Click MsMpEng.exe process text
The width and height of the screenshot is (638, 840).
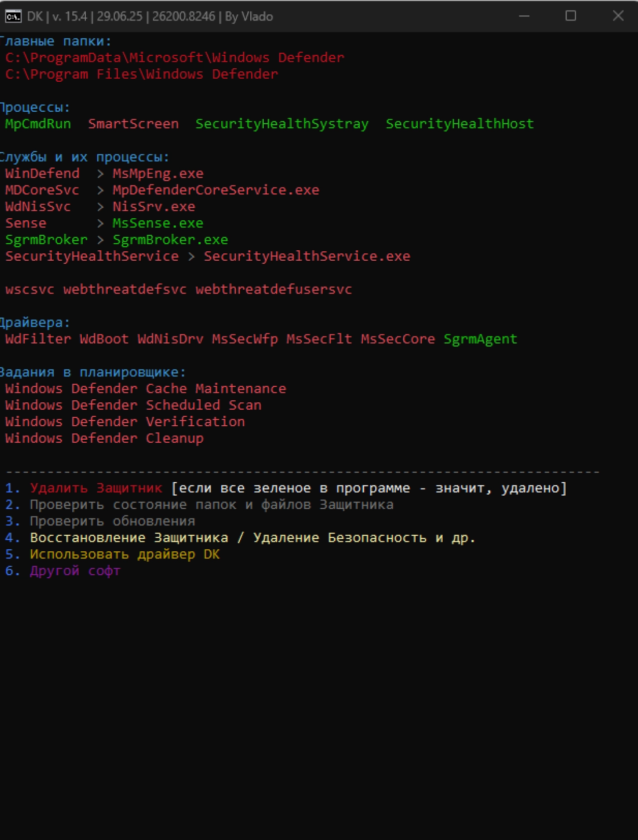click(x=158, y=173)
